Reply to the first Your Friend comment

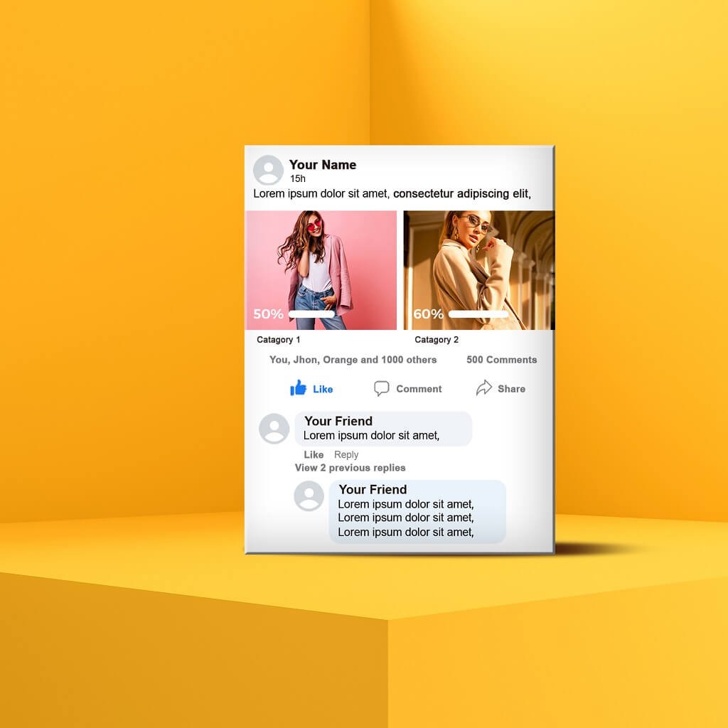point(346,455)
